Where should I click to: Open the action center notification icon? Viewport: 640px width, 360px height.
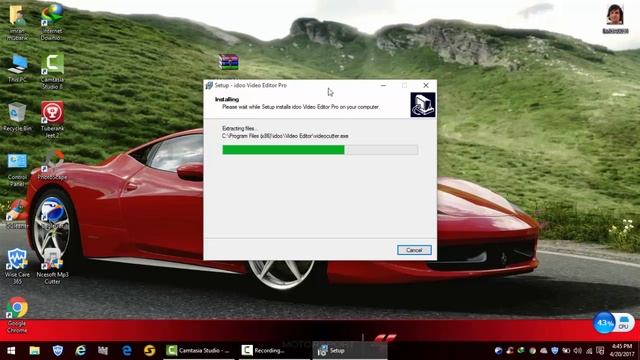[600, 350]
